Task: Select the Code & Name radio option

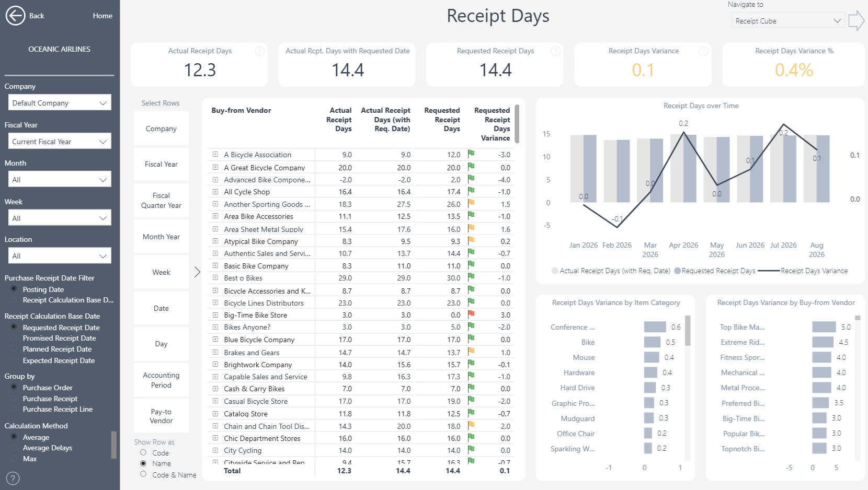Action: [x=143, y=474]
